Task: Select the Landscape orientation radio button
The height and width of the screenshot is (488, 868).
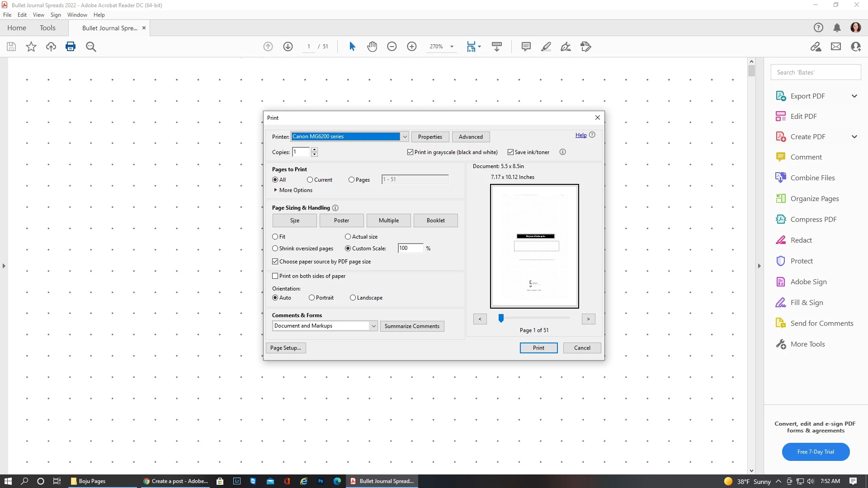Action: click(353, 298)
